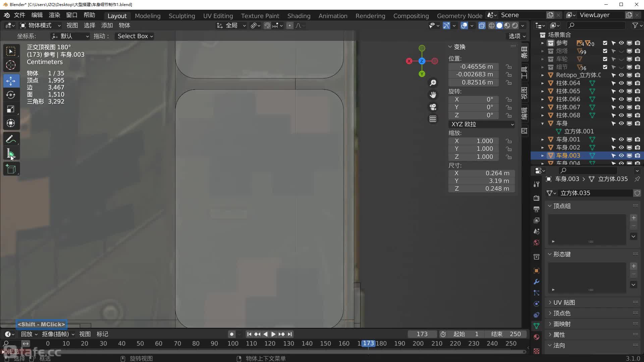644x362 pixels.
Task: Expand the UV 贴图 panel
Action: 564,302
